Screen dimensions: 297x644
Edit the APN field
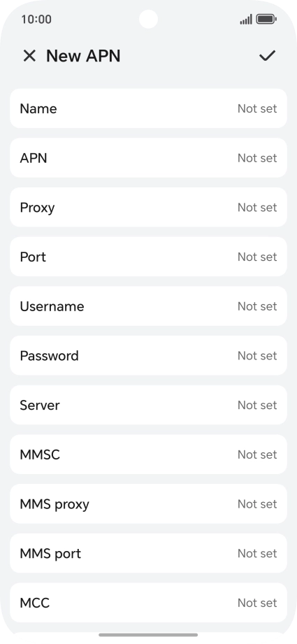[x=148, y=158]
